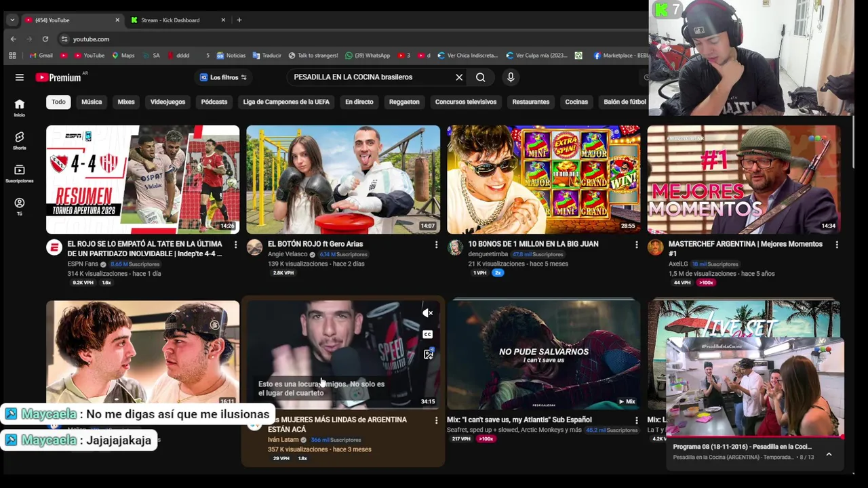Close the Kick Dashboard tab
Screen dimensions: 868x488
point(223,20)
